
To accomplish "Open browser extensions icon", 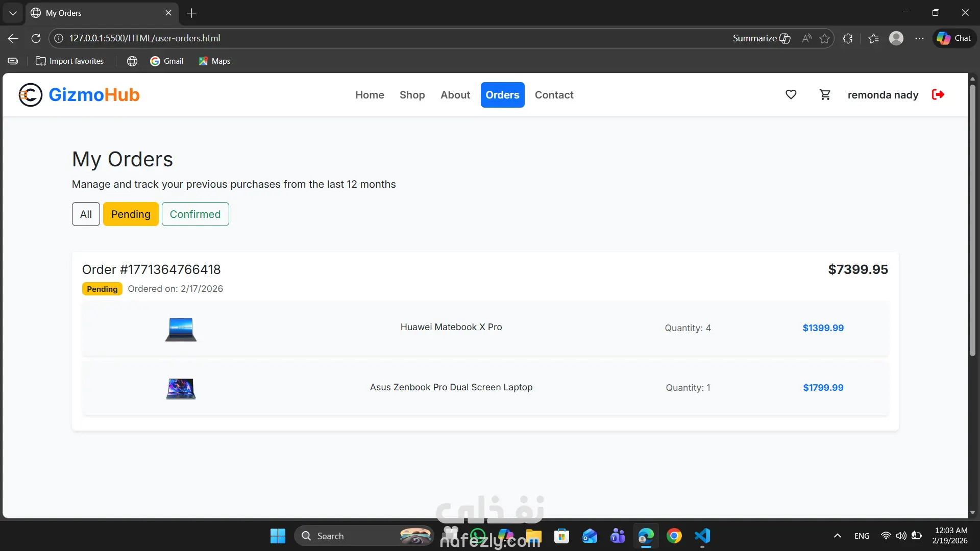I will tap(848, 38).
